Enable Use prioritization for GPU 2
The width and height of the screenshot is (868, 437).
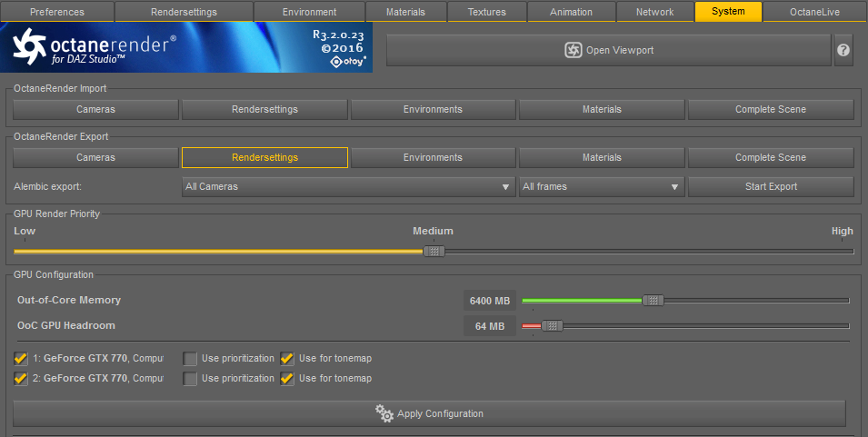pyautogui.click(x=190, y=378)
